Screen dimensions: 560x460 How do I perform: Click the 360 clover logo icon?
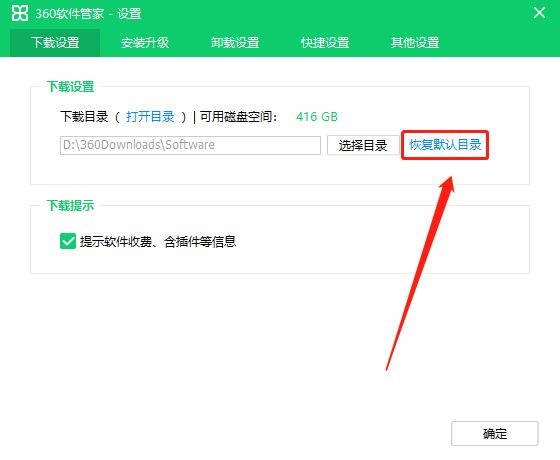[x=20, y=13]
